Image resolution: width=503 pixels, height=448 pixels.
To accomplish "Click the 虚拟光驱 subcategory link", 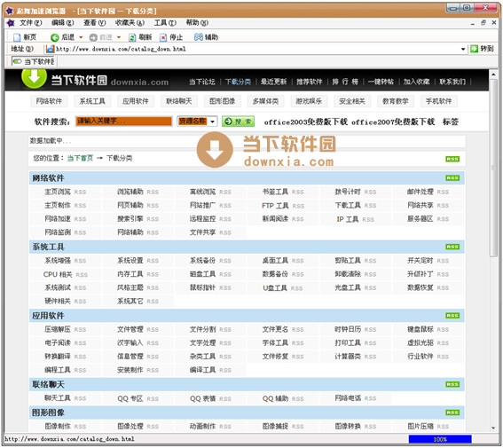I will (420, 342).
